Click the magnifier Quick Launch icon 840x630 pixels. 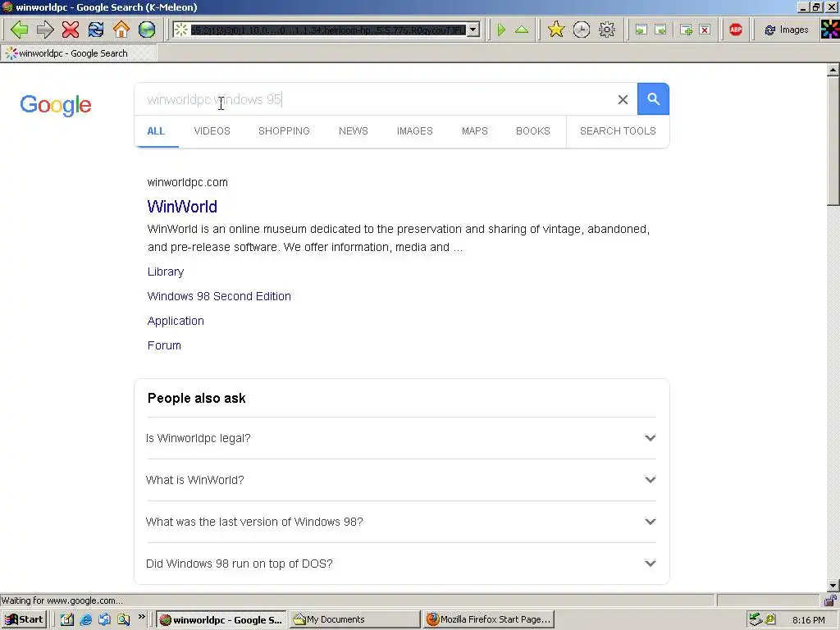point(124,620)
